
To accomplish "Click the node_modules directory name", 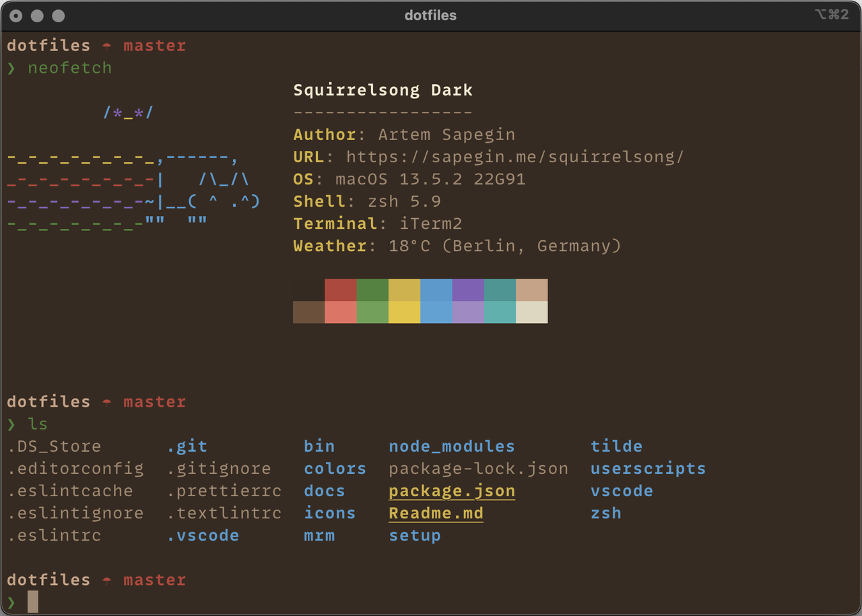I will coord(452,446).
